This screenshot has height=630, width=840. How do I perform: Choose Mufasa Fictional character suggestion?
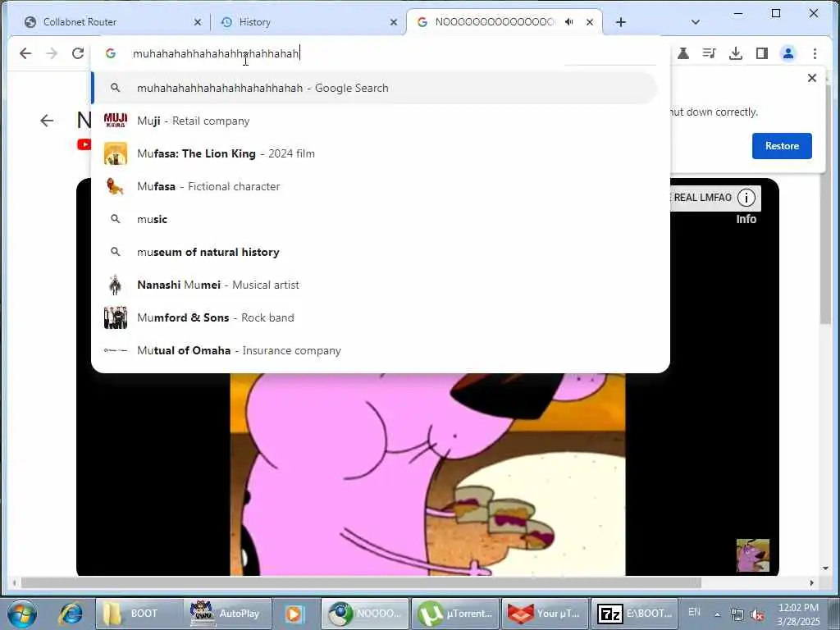coord(374,186)
